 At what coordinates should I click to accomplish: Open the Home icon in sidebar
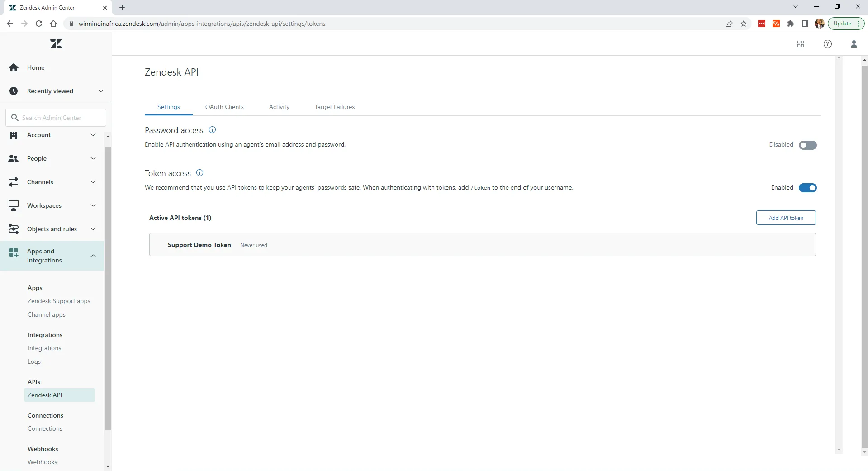pos(14,67)
